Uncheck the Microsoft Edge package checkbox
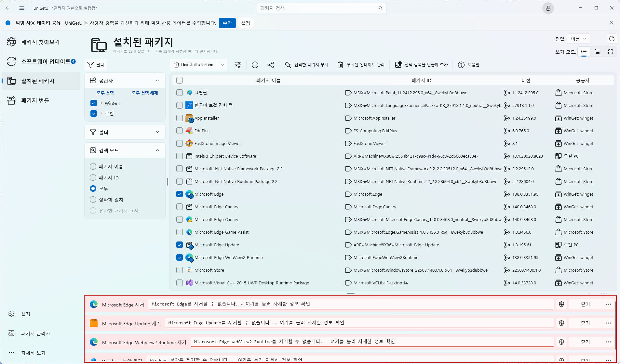620x364 pixels. [180, 194]
